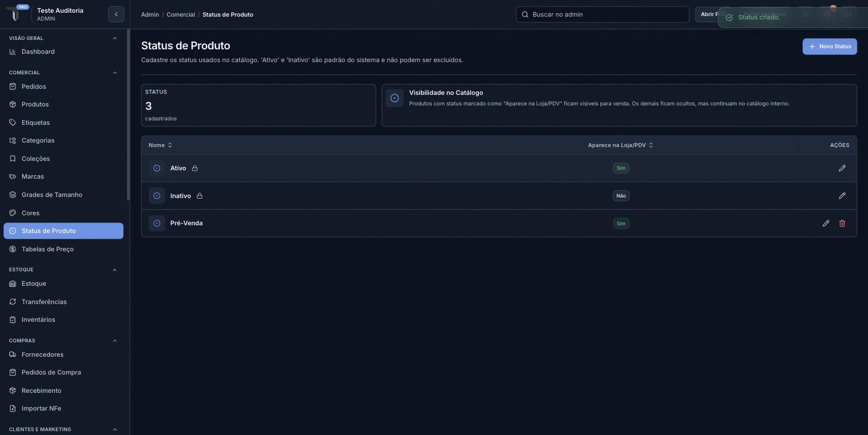
Task: Open Grades de Tamanho page
Action: [63, 195]
